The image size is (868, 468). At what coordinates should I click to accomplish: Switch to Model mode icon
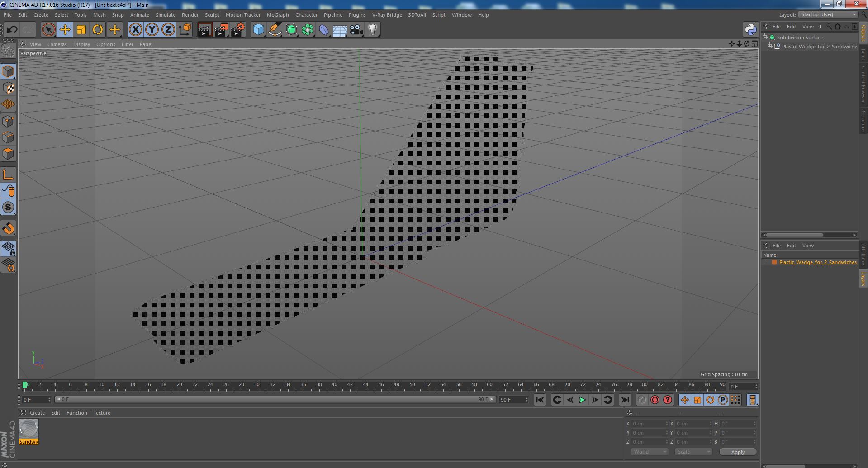[8, 71]
